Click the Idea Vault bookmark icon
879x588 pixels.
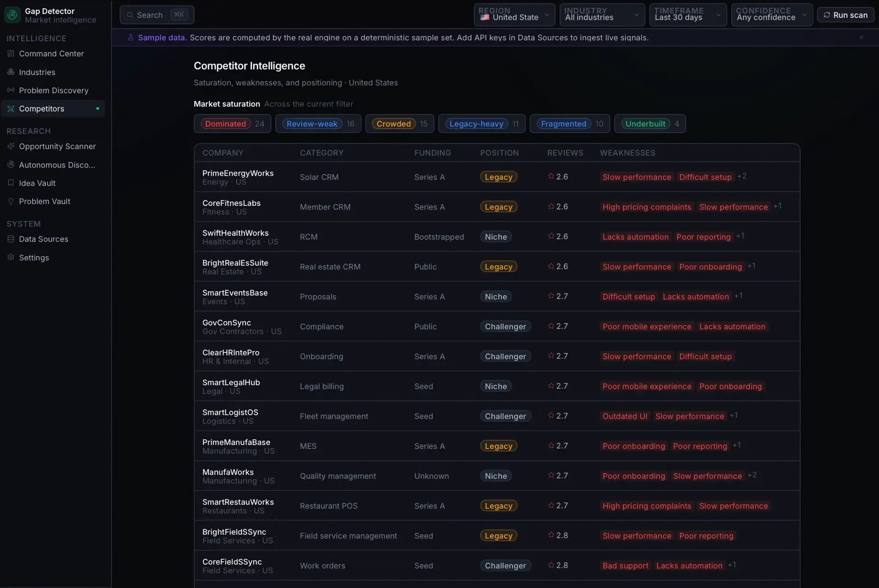pos(11,183)
